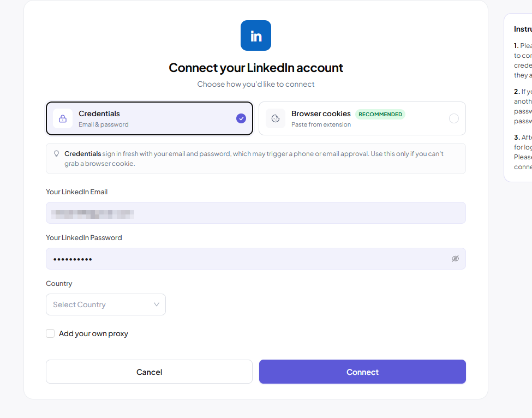Image resolution: width=532 pixels, height=418 pixels.
Task: Click the lightbulb hint icon
Action: click(x=57, y=154)
